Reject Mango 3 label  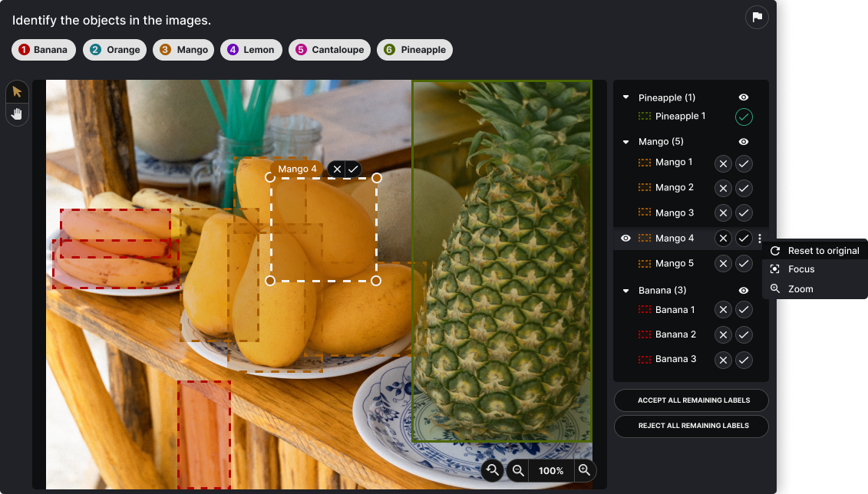723,213
